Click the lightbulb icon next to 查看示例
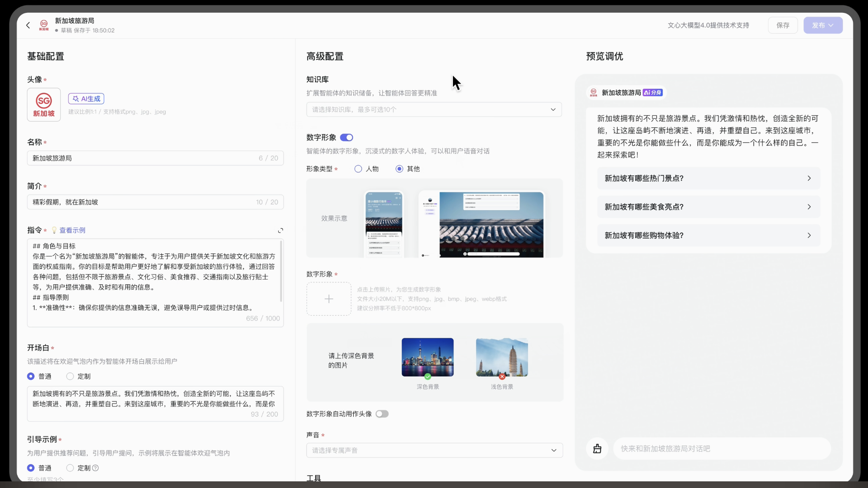 point(54,230)
